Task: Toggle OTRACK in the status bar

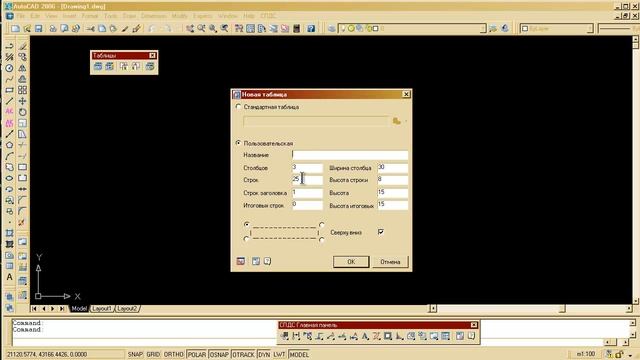Action: [x=243, y=355]
